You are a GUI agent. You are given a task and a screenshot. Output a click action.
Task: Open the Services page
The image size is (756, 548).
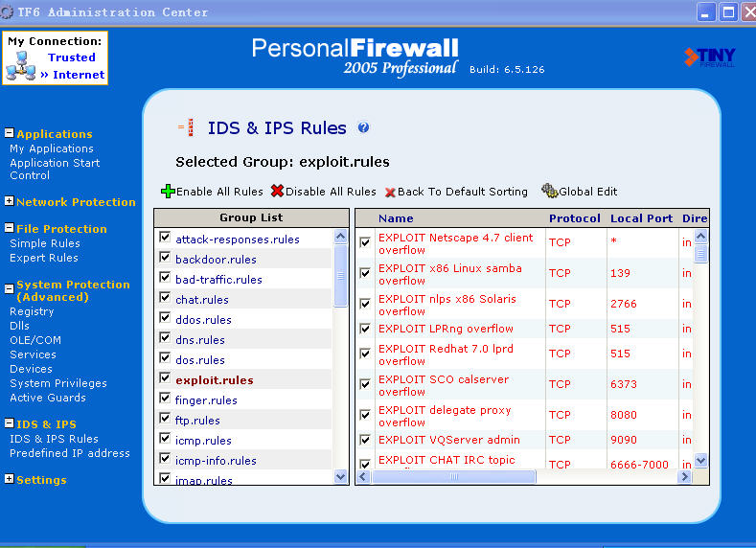pos(33,354)
